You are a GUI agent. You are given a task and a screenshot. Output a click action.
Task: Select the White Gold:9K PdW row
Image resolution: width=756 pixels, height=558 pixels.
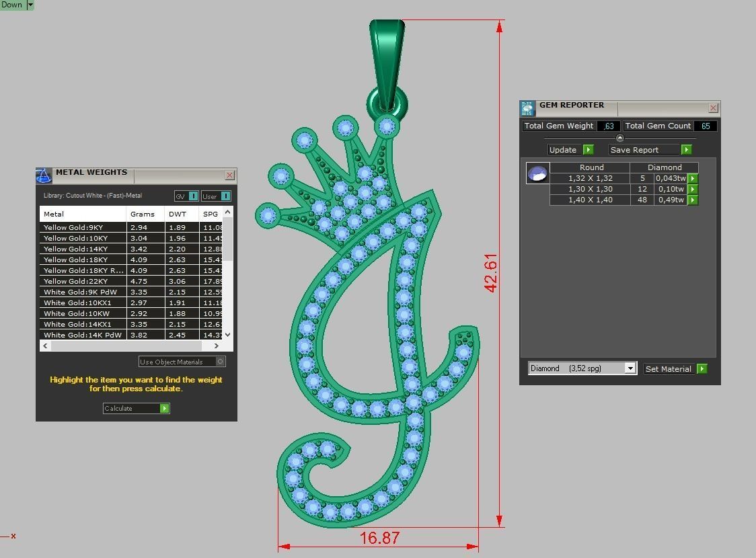pyautogui.click(x=131, y=292)
